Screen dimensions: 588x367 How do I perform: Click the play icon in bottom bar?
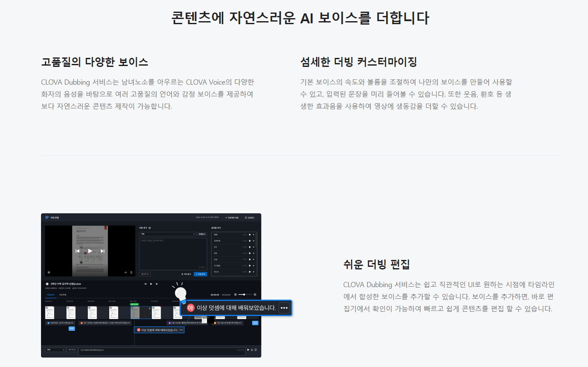click(x=248, y=350)
